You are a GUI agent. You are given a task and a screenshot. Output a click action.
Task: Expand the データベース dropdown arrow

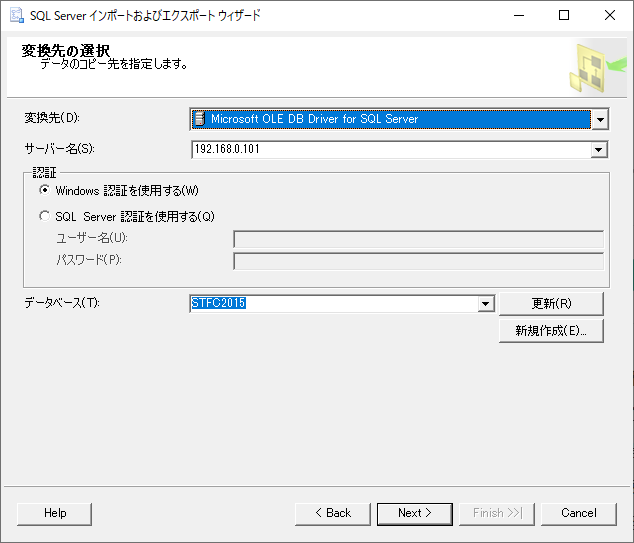486,304
